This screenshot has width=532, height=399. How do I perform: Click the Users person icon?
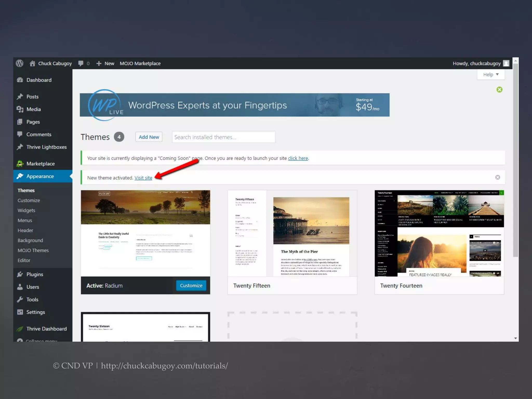[20, 287]
